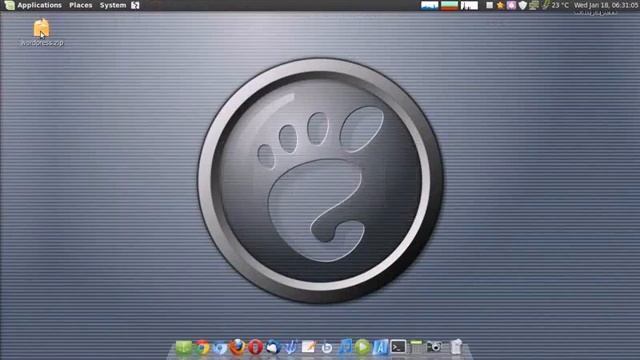Click the green play button icon in the dock
Screen dimensions: 640x360
tap(362, 347)
